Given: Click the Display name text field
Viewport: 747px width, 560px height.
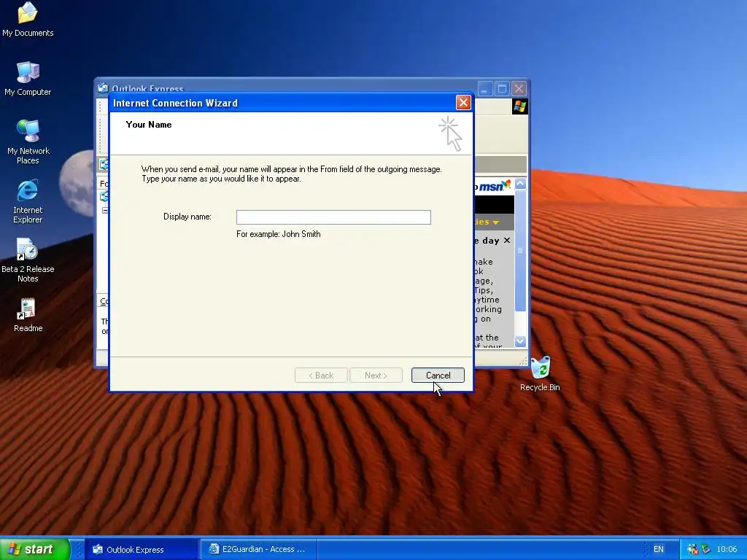Looking at the screenshot, I should point(333,217).
